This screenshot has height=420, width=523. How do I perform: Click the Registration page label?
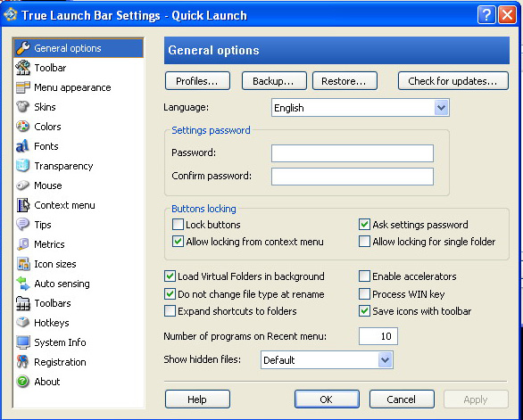coord(60,362)
